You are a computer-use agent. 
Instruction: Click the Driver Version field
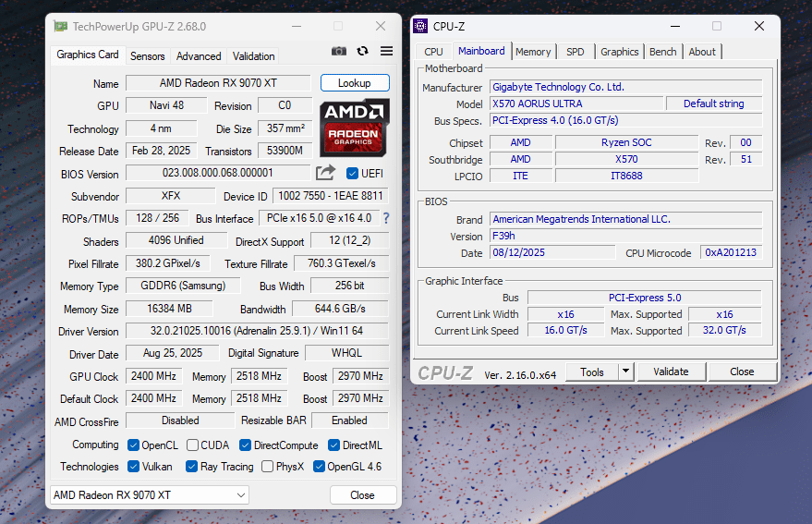click(257, 331)
